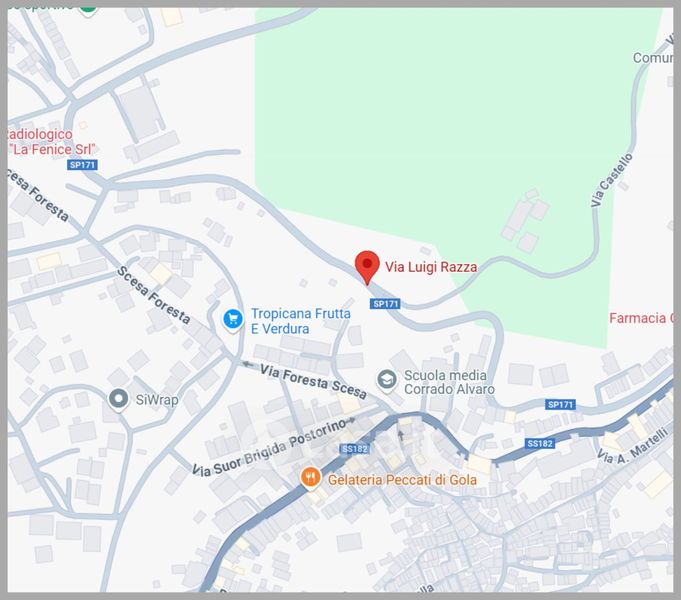The height and width of the screenshot is (600, 681).
Task: Click the red Via Luigi Razza location pin
Action: tap(367, 267)
